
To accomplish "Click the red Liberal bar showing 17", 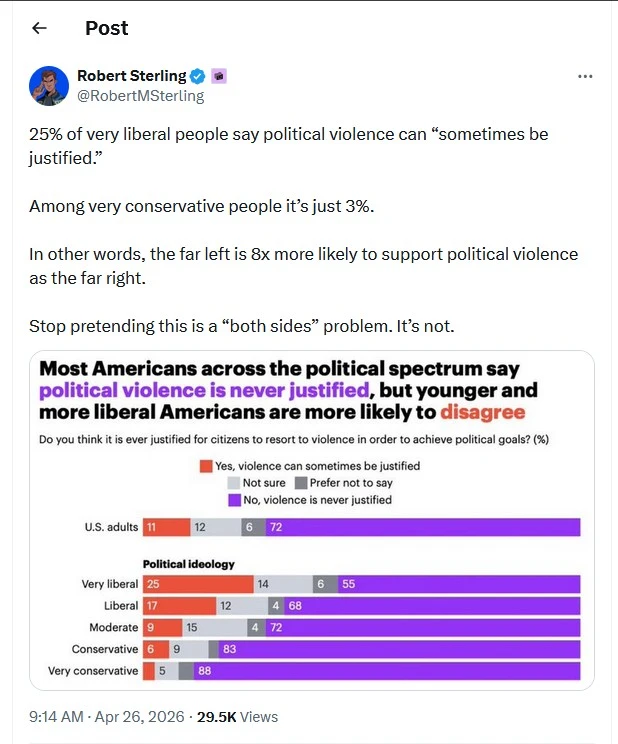I will click(x=180, y=606).
